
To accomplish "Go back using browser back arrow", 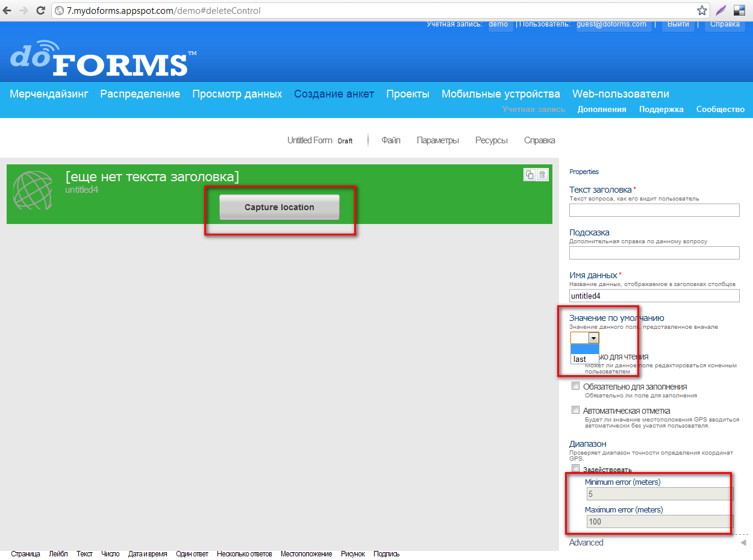I will coord(7,10).
